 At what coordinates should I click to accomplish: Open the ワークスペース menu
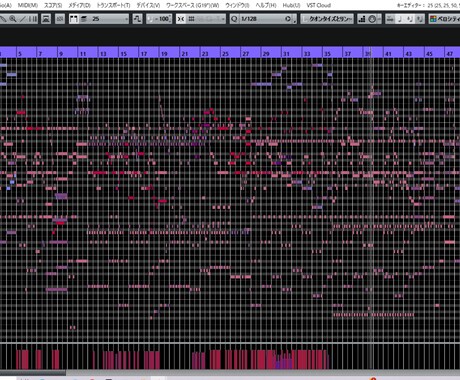192,5
